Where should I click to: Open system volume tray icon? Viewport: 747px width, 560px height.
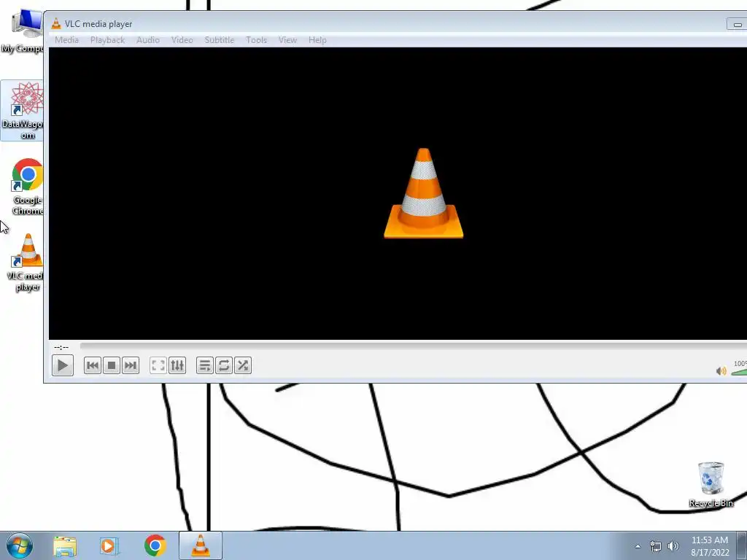point(673,546)
